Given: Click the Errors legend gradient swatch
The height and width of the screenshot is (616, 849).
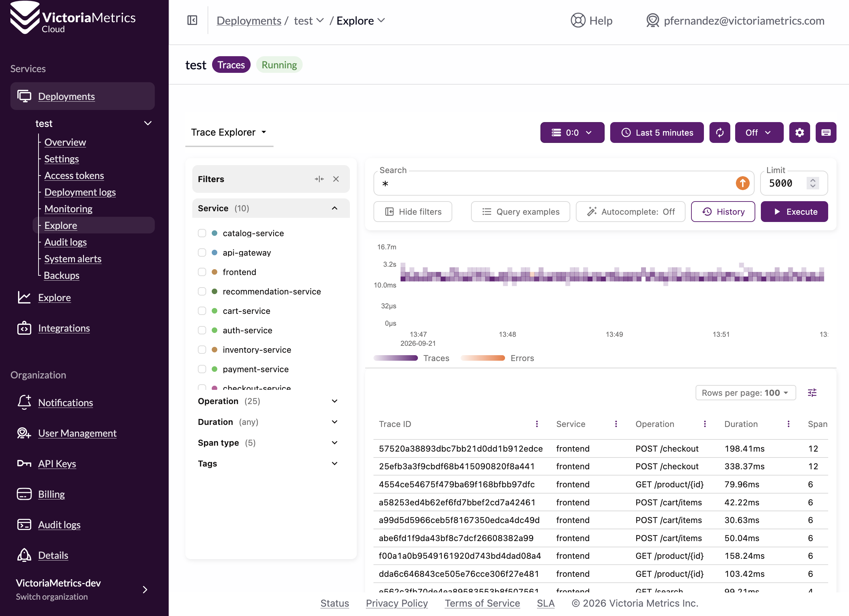Looking at the screenshot, I should [483, 358].
